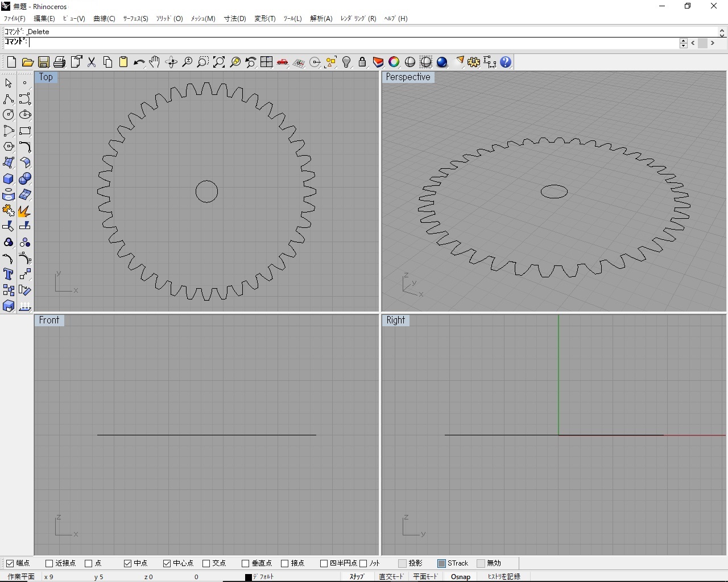This screenshot has height=582, width=728.
Task: Select the Circle tool
Action: (x=9, y=115)
